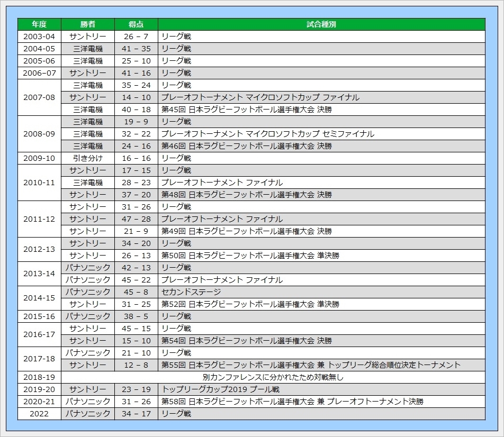
Task: Click the マイクロソフトカップ ファイナル match entry
Action: click(260, 97)
